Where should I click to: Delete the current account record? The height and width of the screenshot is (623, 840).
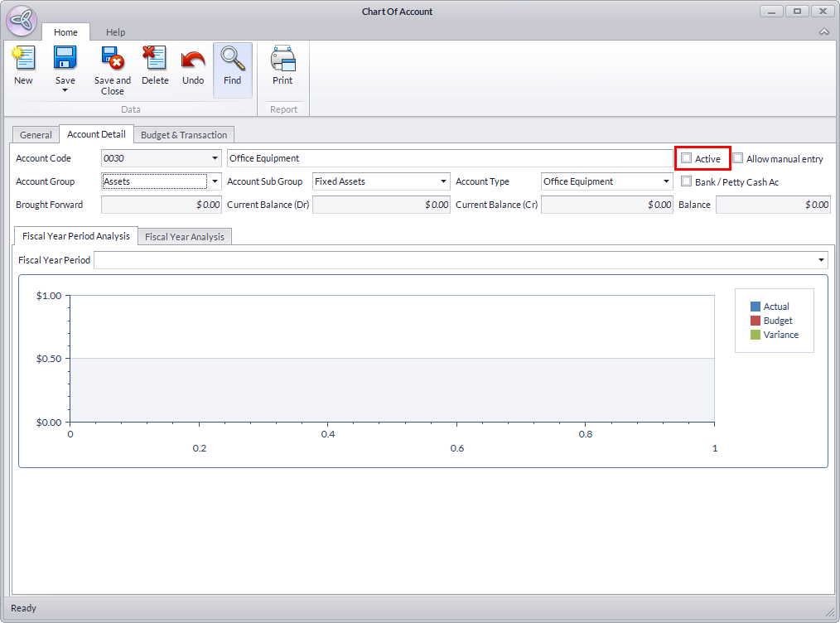click(154, 60)
